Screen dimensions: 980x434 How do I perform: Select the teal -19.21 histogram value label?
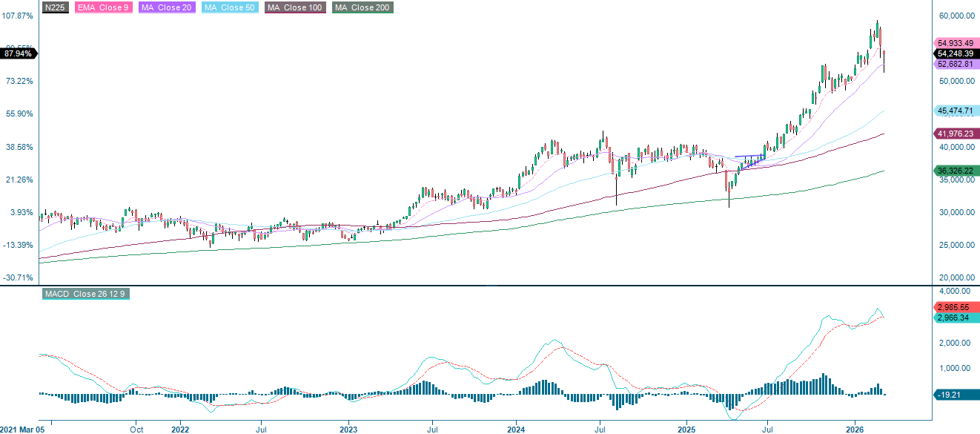[955, 394]
